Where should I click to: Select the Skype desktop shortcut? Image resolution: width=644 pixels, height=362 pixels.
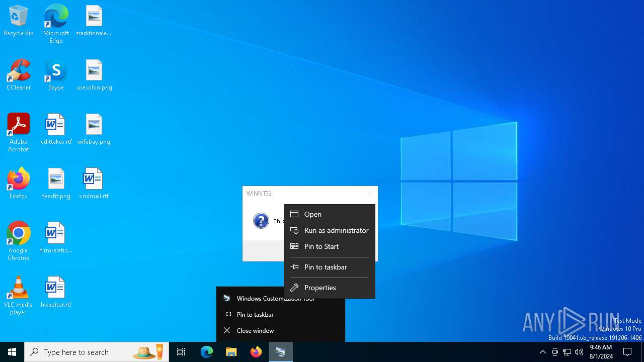(x=56, y=75)
